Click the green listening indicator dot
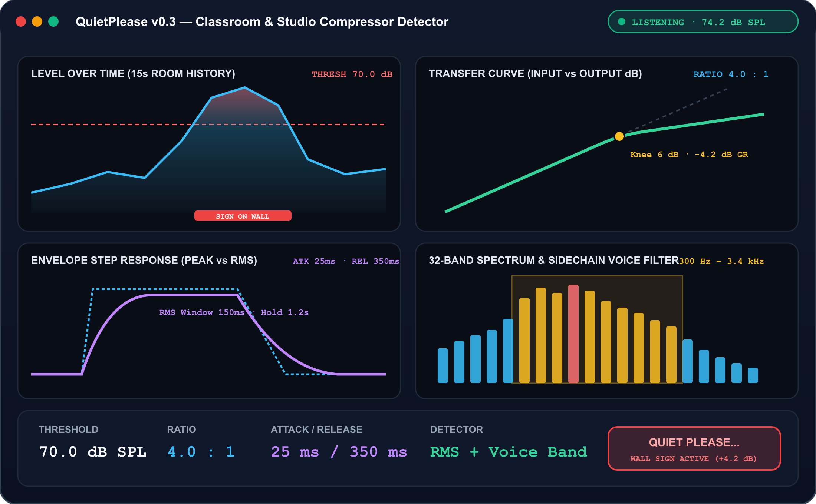816x504 pixels. click(622, 21)
